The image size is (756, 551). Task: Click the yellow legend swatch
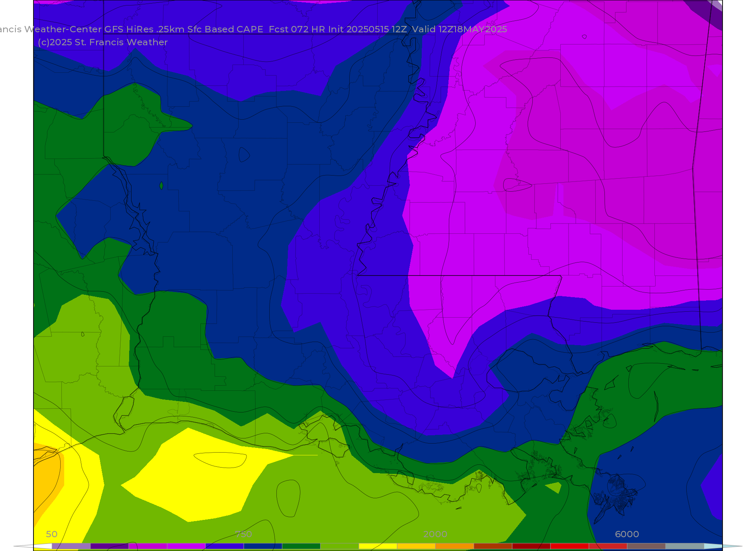(x=378, y=546)
